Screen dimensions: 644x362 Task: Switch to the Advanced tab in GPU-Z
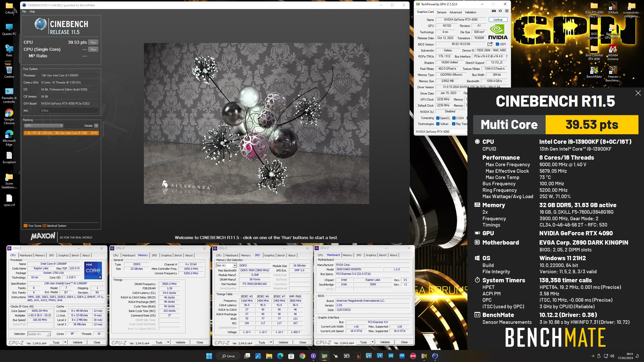[456, 12]
